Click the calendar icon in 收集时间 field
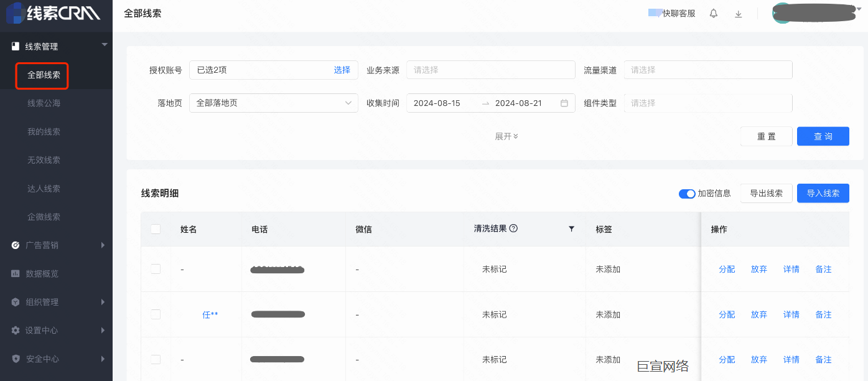The height and width of the screenshot is (381, 868). [564, 103]
